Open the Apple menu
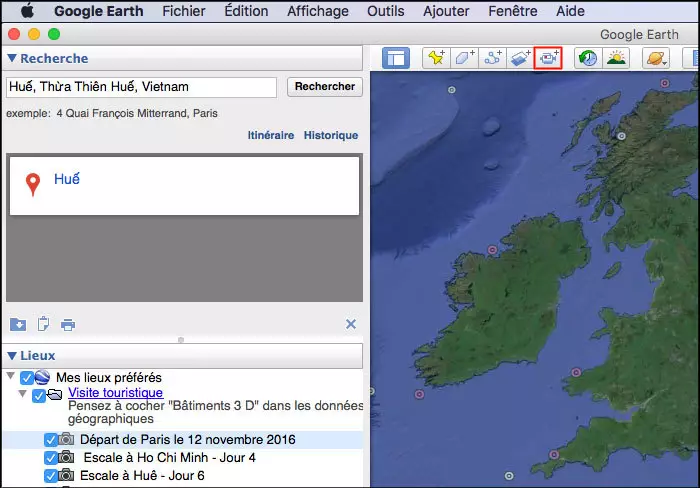 point(27,11)
